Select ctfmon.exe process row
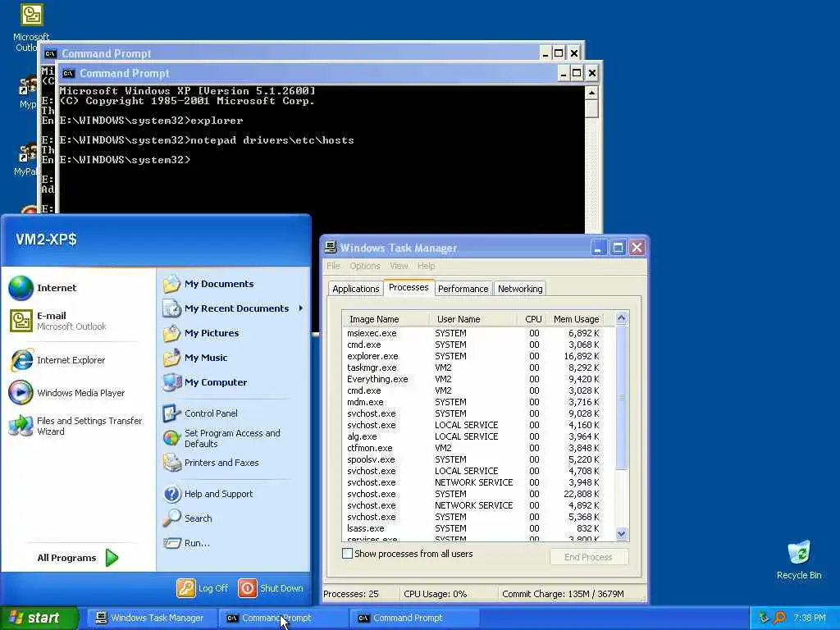 473,448
